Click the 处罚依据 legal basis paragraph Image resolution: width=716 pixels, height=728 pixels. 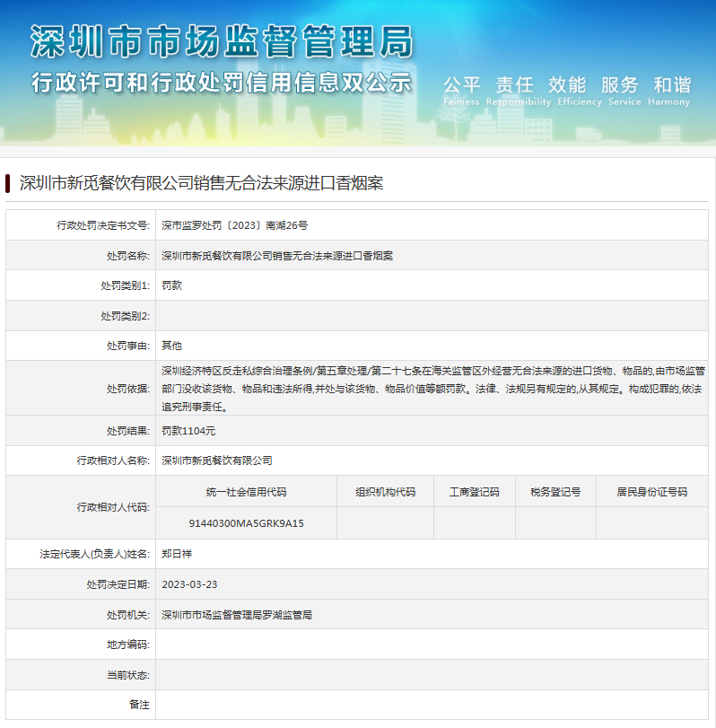click(433, 389)
